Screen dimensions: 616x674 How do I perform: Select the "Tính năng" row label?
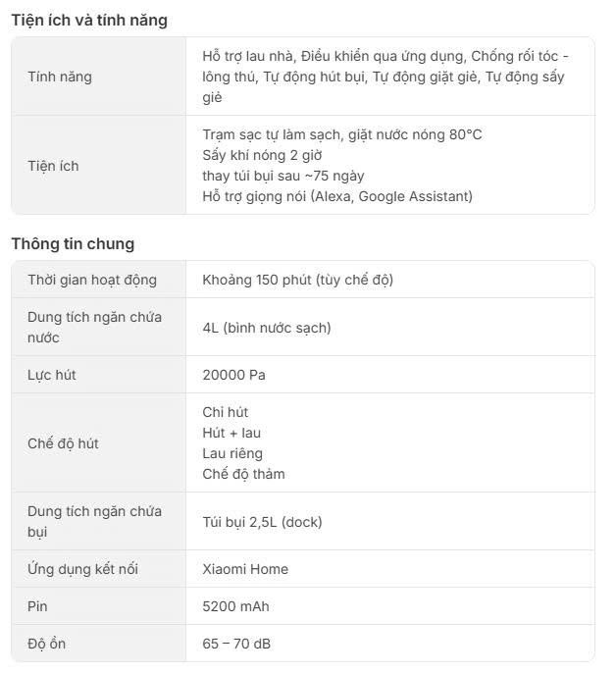60,77
